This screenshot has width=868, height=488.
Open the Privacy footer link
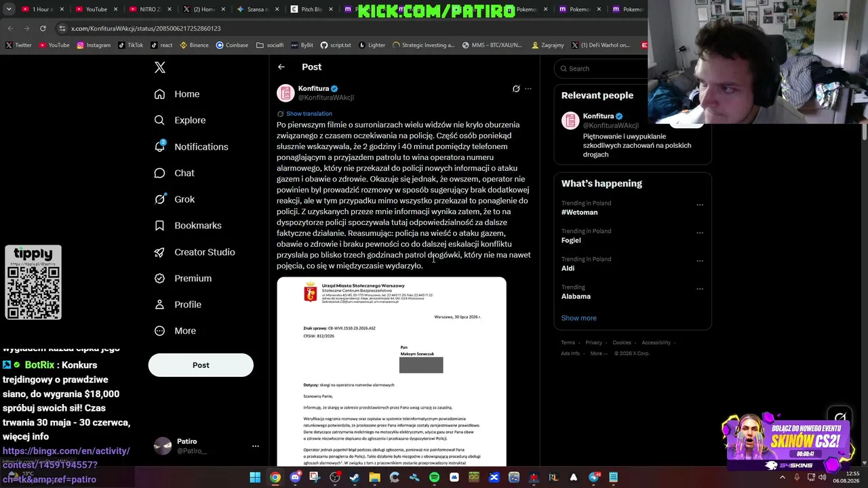[x=593, y=343]
